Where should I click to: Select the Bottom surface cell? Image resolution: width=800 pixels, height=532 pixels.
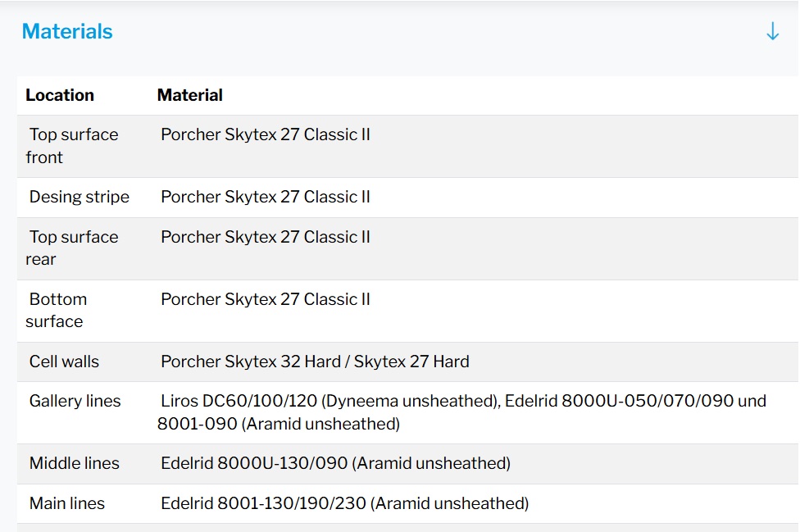pyautogui.click(x=56, y=310)
